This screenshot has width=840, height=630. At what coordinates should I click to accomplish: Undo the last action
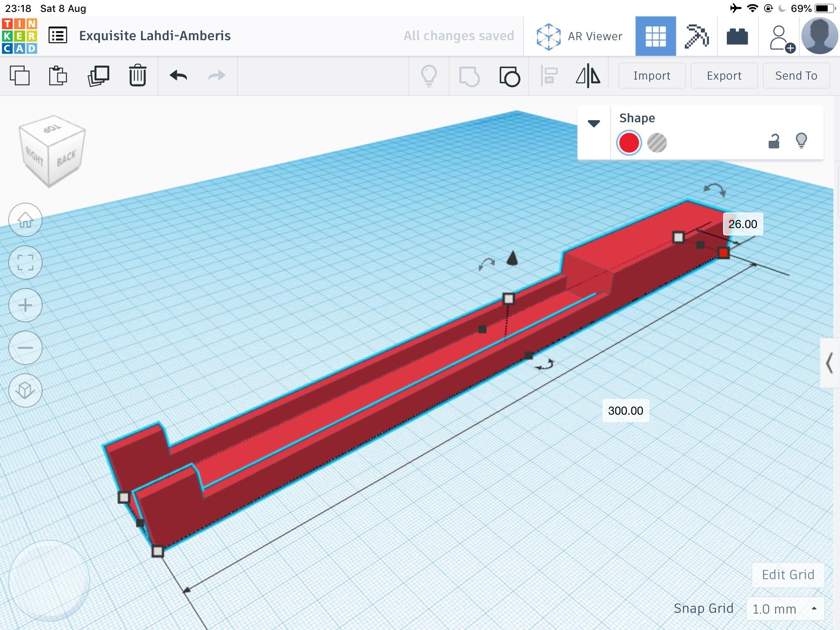(x=178, y=75)
